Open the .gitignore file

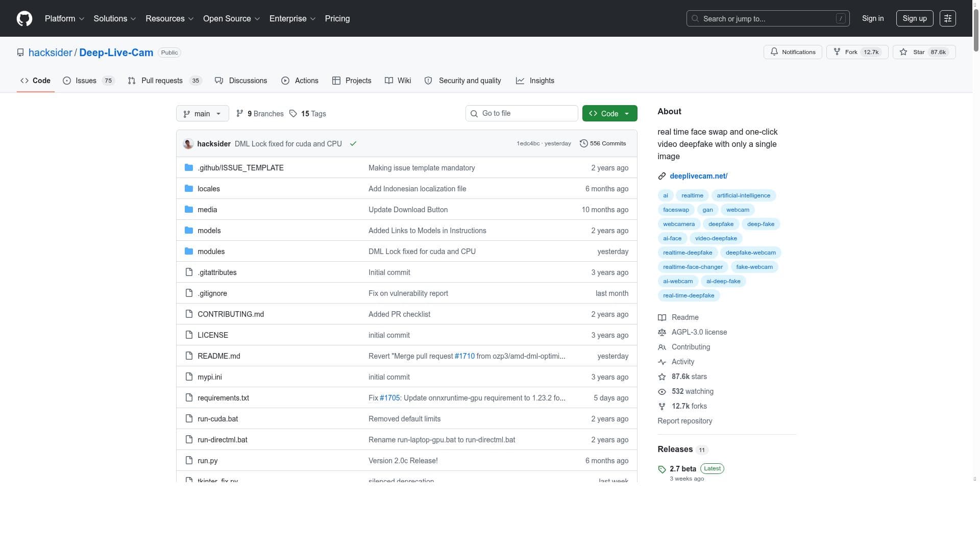pos(212,293)
